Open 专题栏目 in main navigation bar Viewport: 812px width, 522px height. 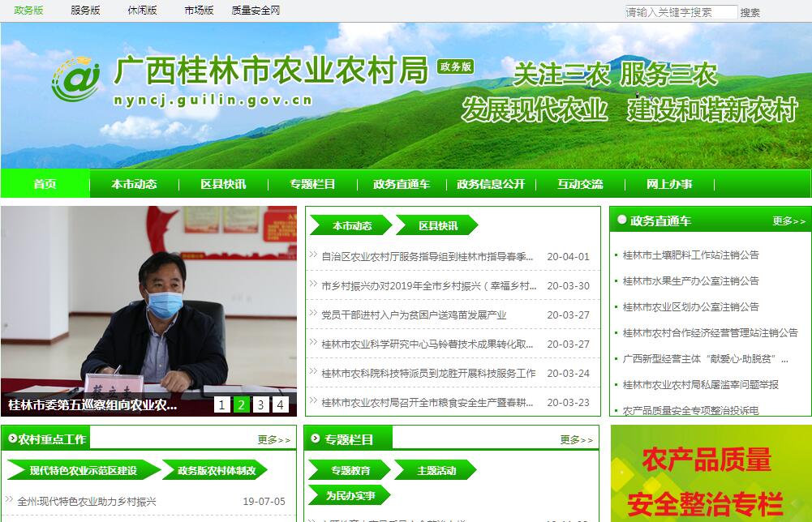pos(312,184)
